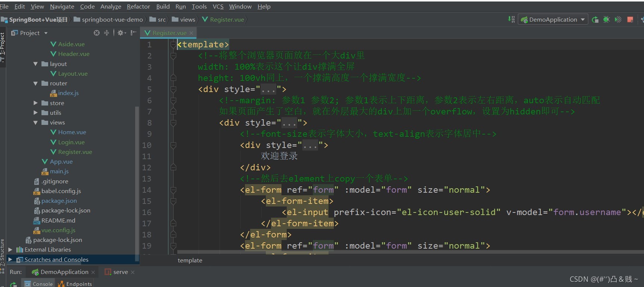Viewport: 644px width, 287px height.
Task: Open index.js in the project tree
Action: (64, 93)
